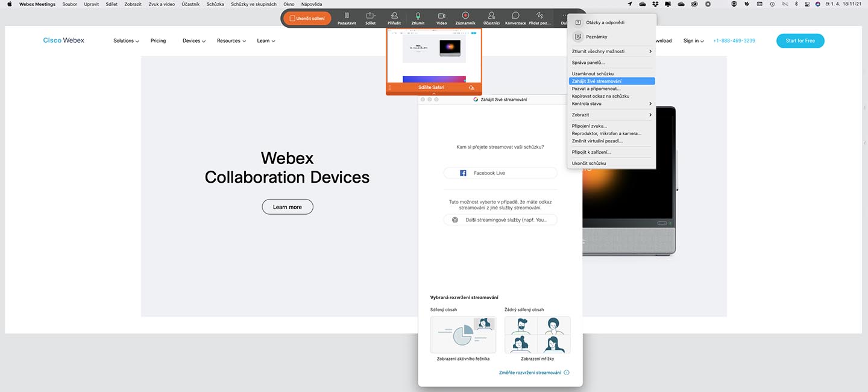Collapse the arrow below the Sdílíte Safari bar
The image size is (868, 392).
click(434, 93)
